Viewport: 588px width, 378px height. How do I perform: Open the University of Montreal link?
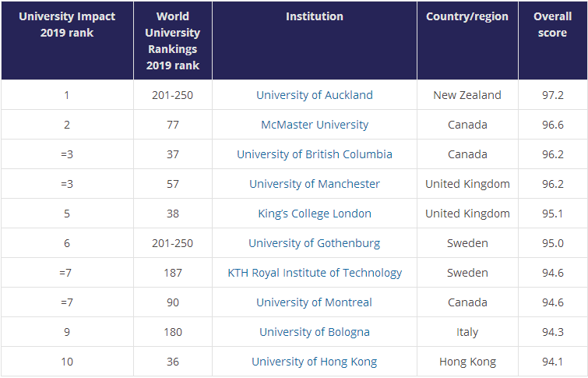tap(314, 302)
